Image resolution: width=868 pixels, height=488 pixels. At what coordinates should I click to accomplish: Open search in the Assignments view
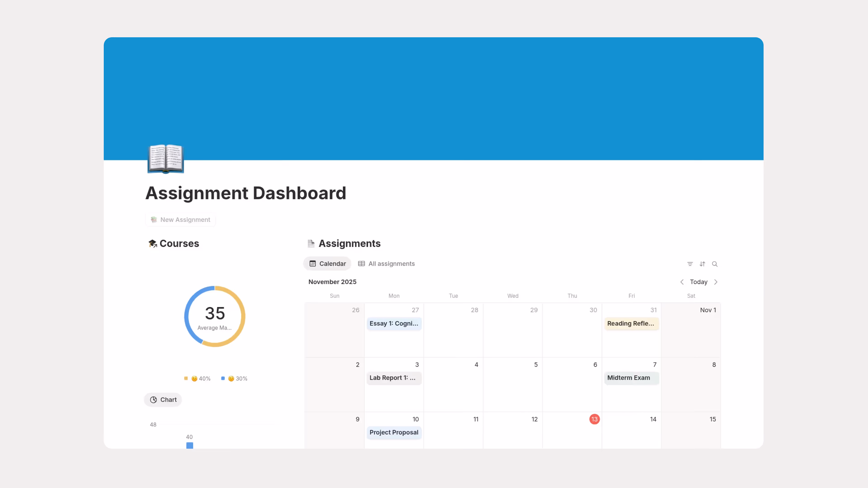(715, 264)
